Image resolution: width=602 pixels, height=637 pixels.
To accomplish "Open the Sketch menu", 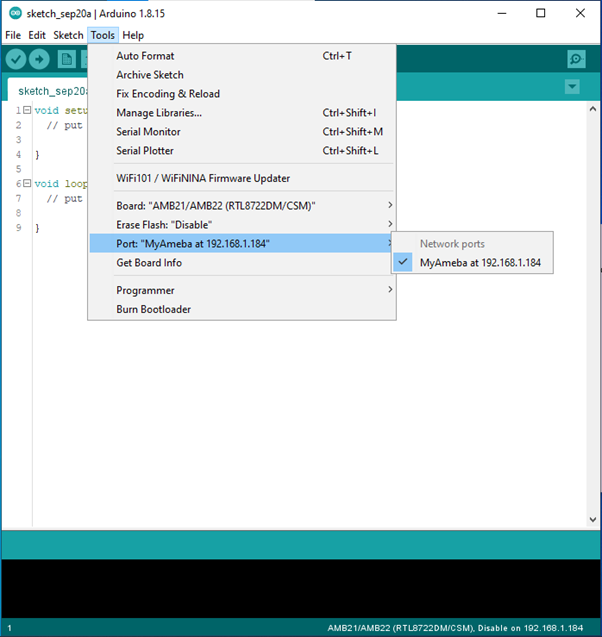I will [x=68, y=35].
